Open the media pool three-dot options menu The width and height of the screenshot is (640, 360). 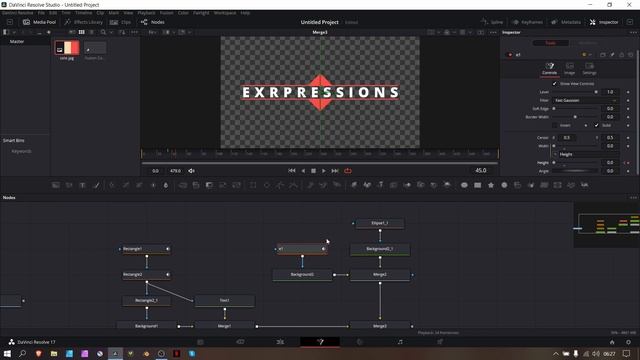pos(134,32)
